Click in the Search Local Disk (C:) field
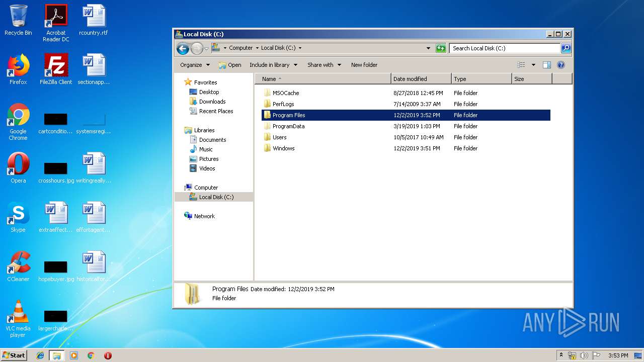Viewport: 644px width, 362px height. coord(505,48)
